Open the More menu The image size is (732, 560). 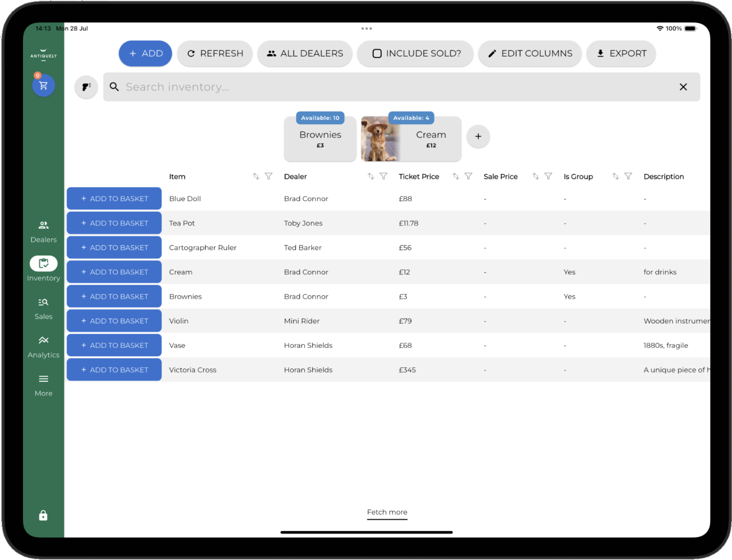point(43,385)
